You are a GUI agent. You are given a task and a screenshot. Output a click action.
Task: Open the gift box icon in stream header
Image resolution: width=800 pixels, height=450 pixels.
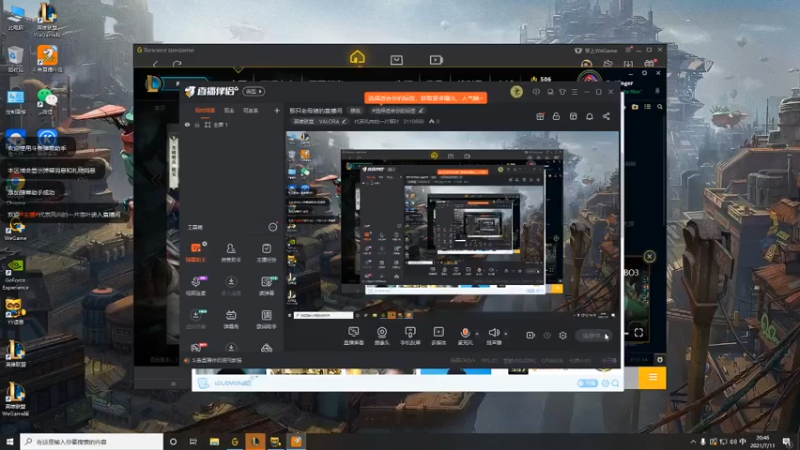(x=540, y=116)
